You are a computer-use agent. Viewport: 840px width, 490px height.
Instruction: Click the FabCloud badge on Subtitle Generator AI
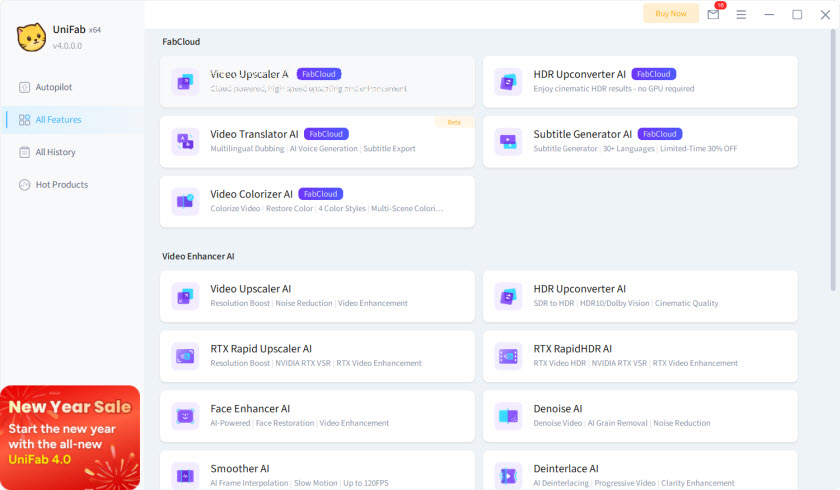point(659,134)
